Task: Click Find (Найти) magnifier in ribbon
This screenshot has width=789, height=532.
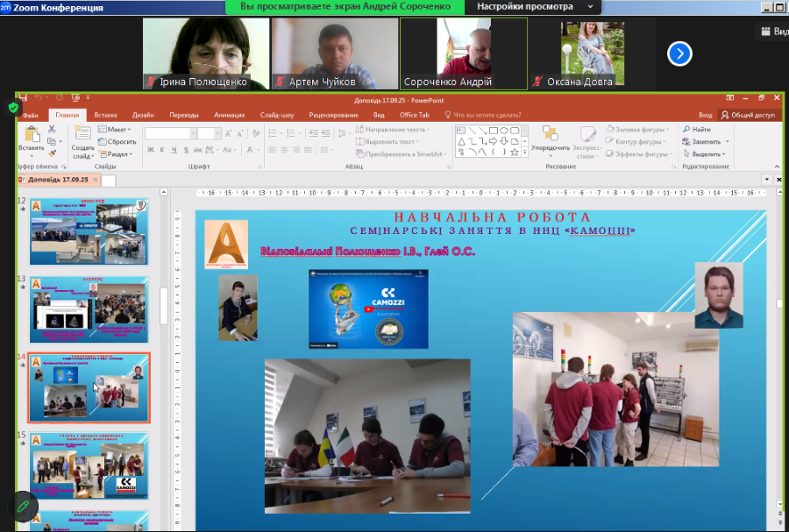Action: (x=695, y=130)
